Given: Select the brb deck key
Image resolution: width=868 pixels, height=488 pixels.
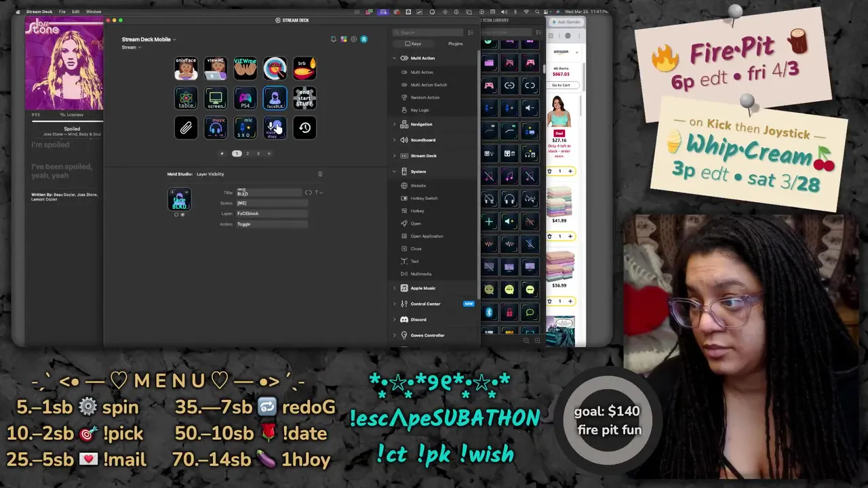Looking at the screenshot, I should click(x=304, y=68).
